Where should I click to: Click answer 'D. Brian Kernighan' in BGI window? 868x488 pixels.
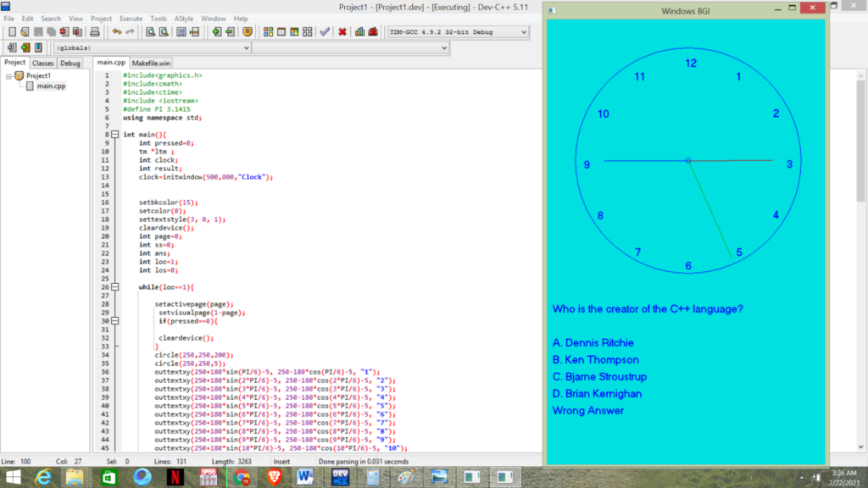tap(597, 394)
